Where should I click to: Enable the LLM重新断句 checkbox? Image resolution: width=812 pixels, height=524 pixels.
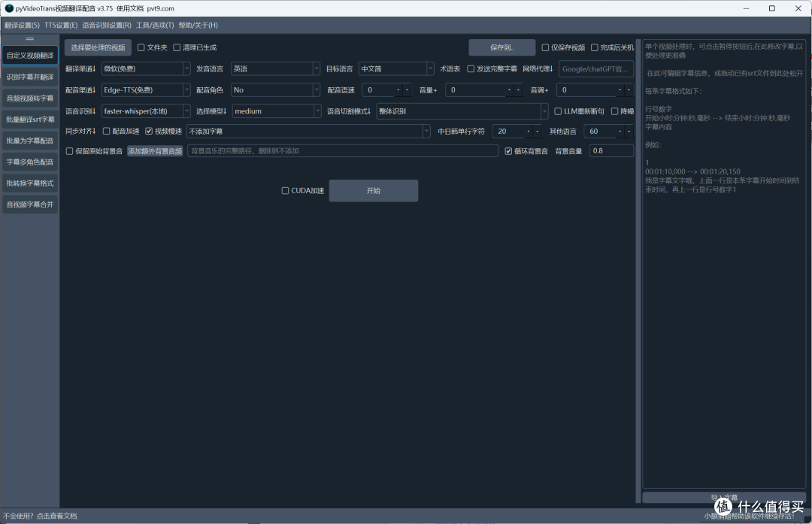coord(558,111)
